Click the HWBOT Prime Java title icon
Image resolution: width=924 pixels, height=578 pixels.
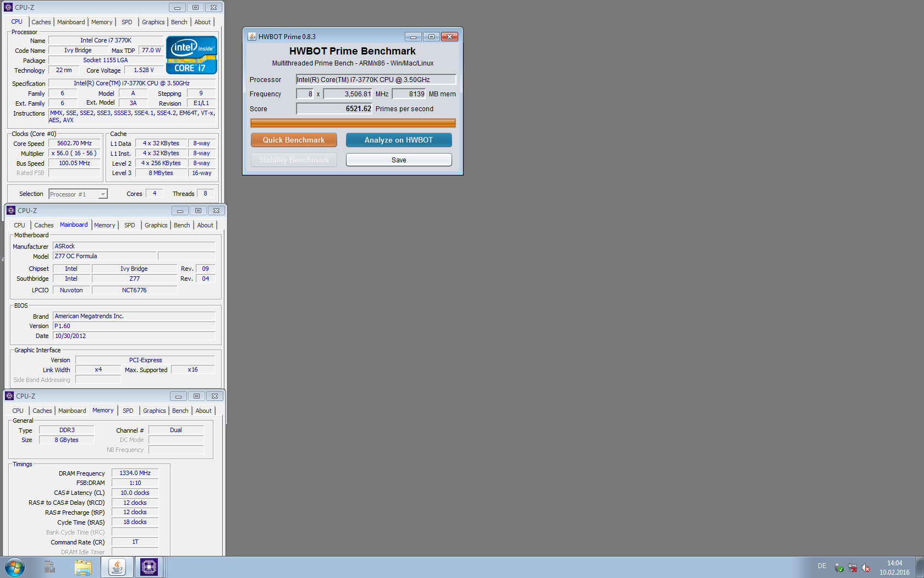[x=252, y=36]
